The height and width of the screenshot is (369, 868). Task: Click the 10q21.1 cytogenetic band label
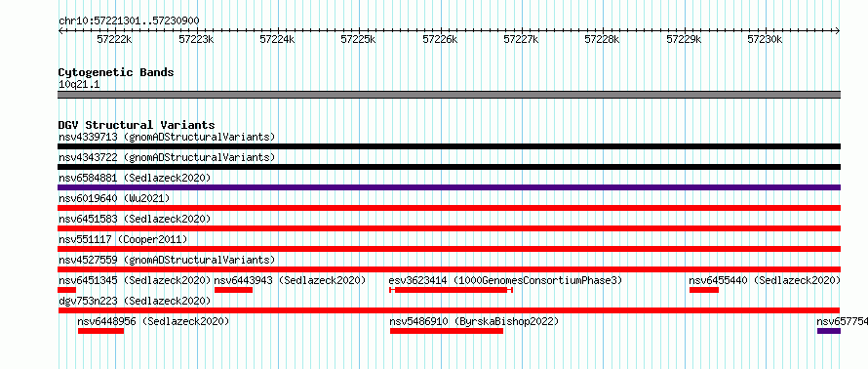coord(79,85)
